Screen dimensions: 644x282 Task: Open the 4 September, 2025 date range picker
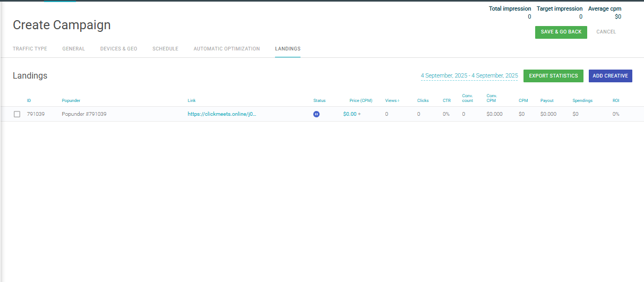tap(469, 76)
